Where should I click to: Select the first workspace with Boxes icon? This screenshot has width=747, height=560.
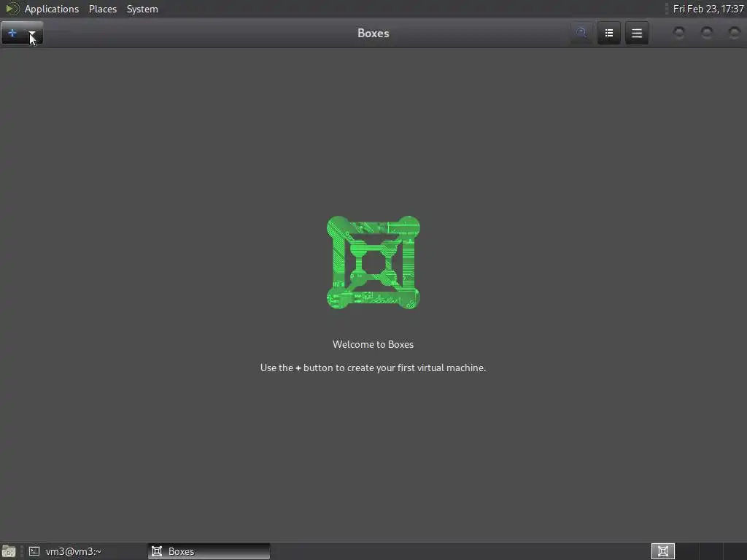click(x=662, y=551)
